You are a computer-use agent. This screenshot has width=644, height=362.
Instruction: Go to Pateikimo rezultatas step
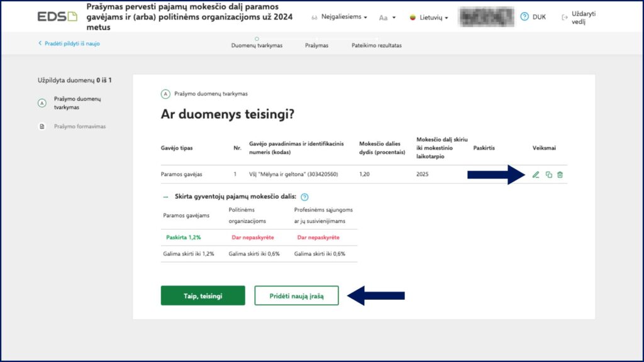pyautogui.click(x=376, y=45)
